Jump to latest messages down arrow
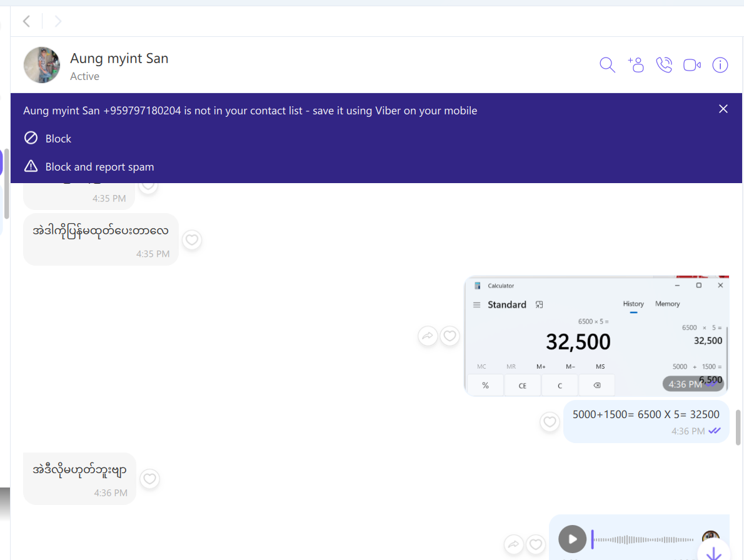 pos(713,552)
